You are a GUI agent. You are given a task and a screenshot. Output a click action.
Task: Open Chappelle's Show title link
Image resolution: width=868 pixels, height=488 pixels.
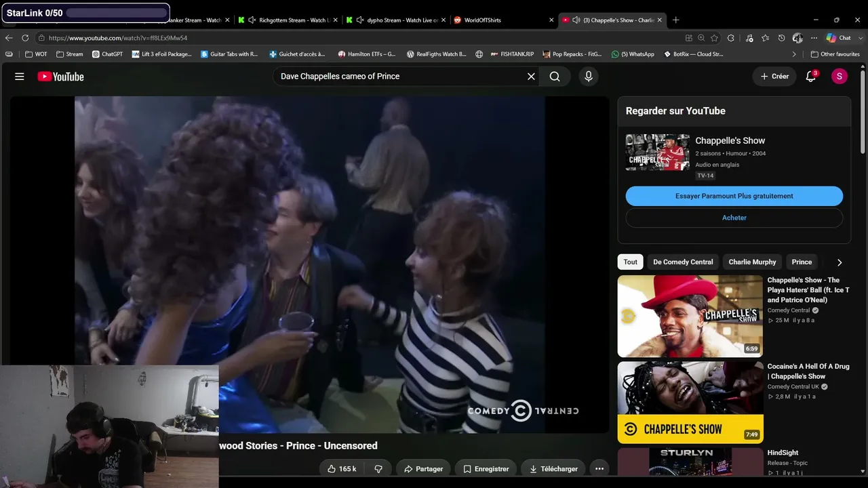coord(730,141)
